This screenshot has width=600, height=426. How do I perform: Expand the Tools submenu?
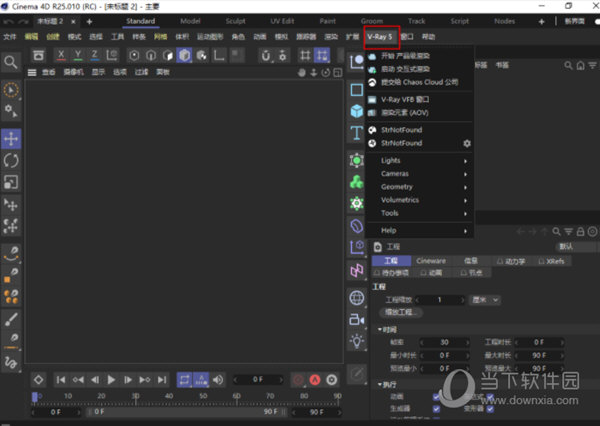point(419,213)
